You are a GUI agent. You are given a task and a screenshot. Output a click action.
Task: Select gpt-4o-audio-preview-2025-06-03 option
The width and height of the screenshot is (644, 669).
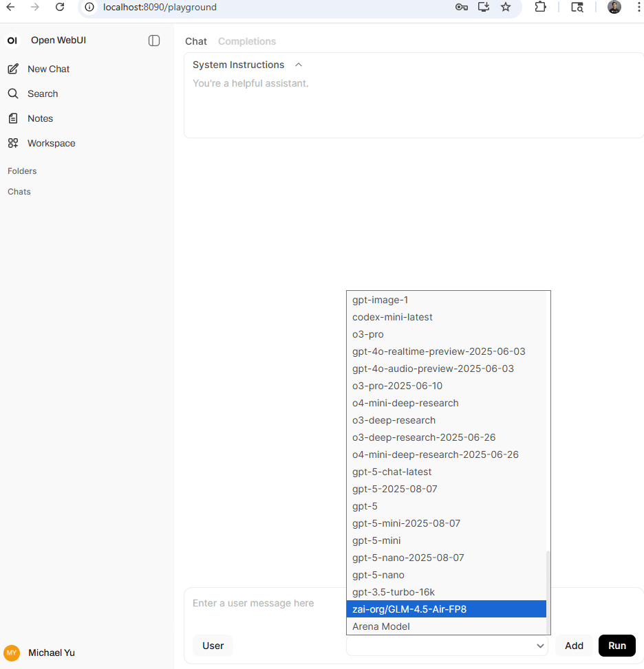[x=447, y=369]
